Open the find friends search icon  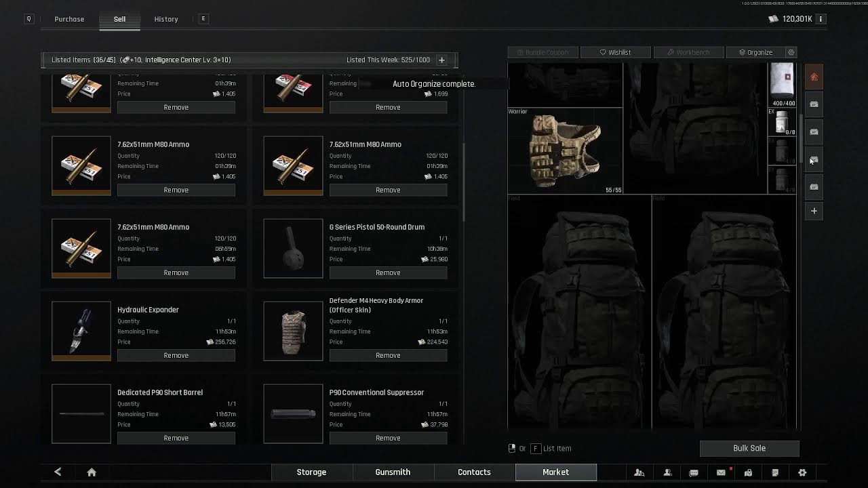tap(639, 472)
